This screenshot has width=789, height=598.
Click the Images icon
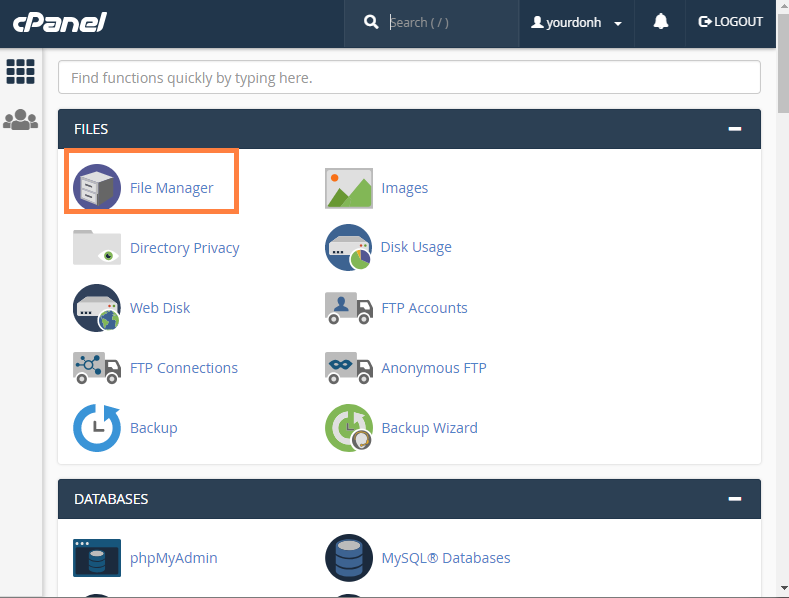click(349, 188)
